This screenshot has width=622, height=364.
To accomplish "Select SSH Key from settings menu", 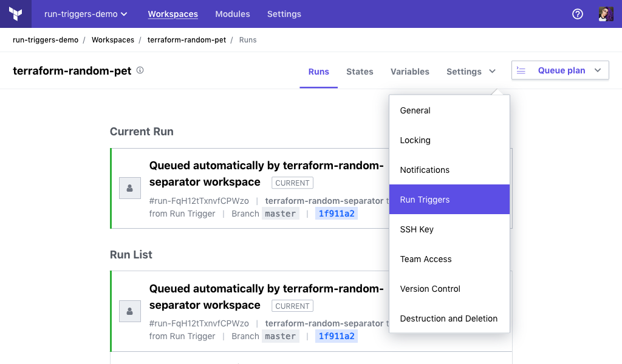I will [x=449, y=229].
